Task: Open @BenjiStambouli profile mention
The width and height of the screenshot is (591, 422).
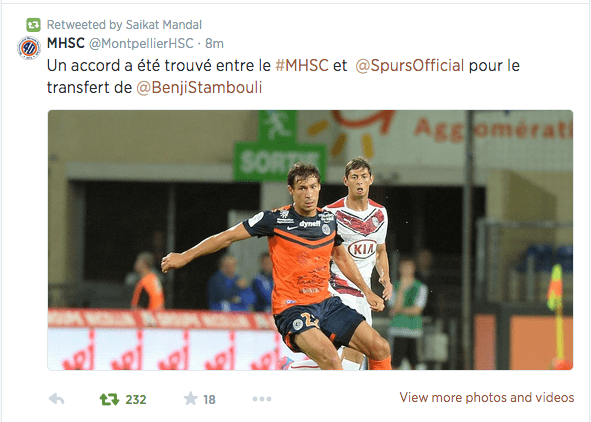Action: pyautogui.click(x=199, y=87)
